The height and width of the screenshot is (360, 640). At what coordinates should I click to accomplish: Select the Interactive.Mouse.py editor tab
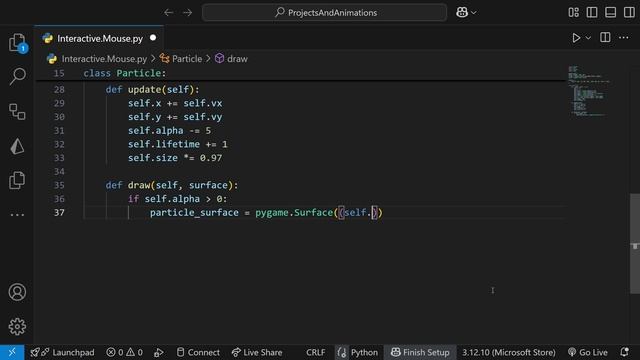99,38
